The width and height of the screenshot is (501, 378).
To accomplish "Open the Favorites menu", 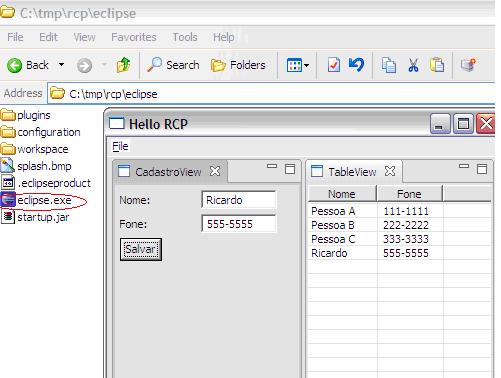I will click(134, 37).
